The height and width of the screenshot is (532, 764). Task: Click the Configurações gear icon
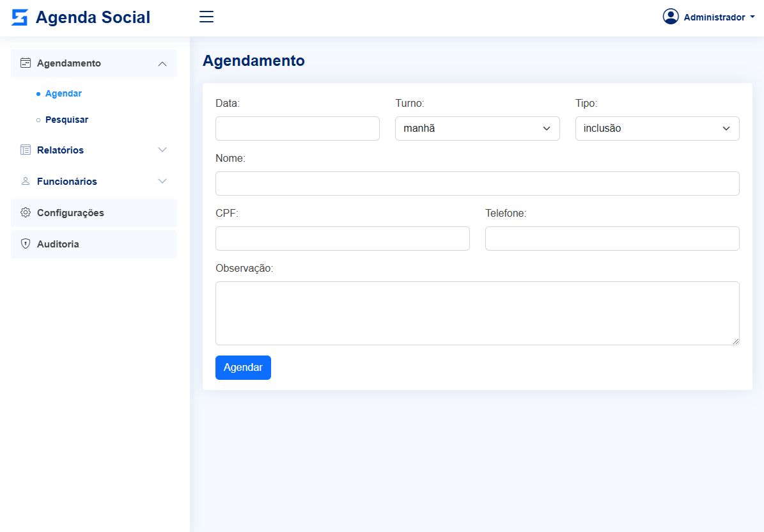point(26,213)
